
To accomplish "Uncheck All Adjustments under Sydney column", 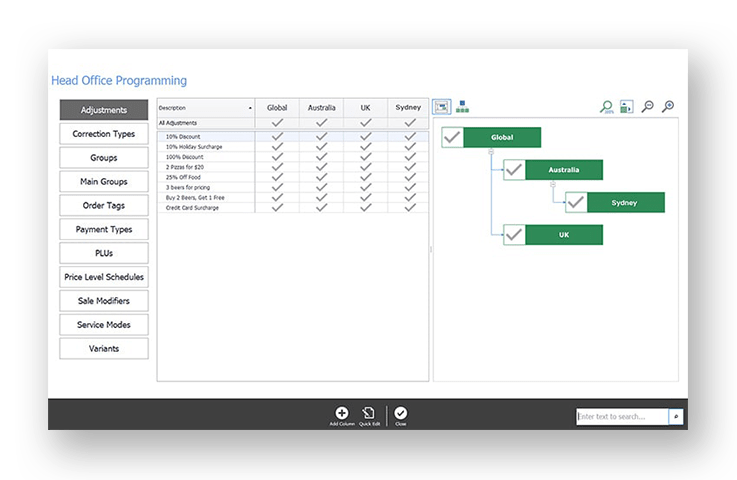I will (x=410, y=123).
